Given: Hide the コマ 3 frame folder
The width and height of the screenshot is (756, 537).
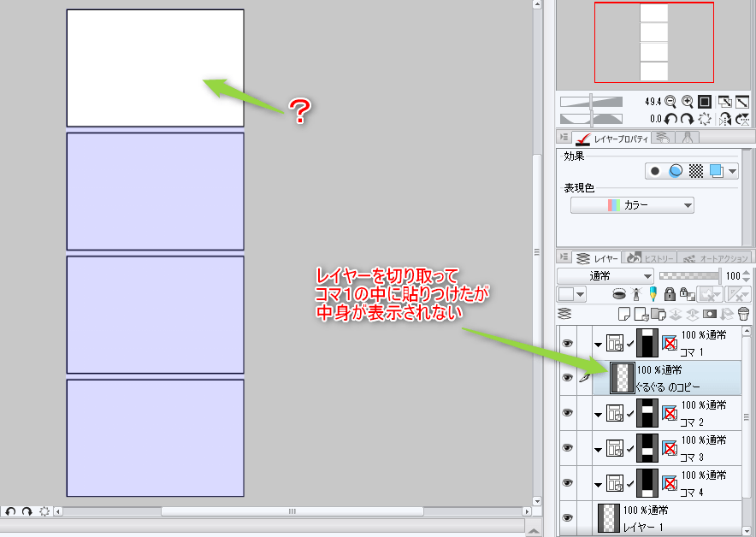Looking at the screenshot, I should tap(568, 448).
